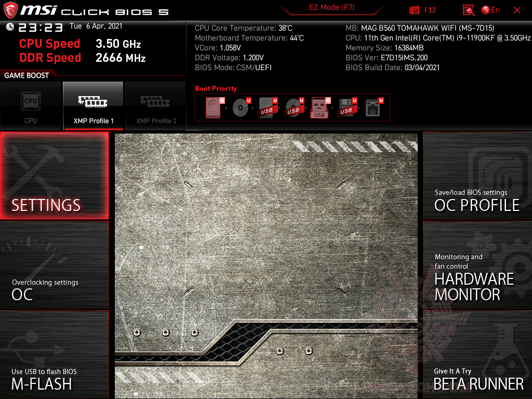Take a screenshot with the F12 camera icon
The image size is (532, 399).
(x=414, y=10)
